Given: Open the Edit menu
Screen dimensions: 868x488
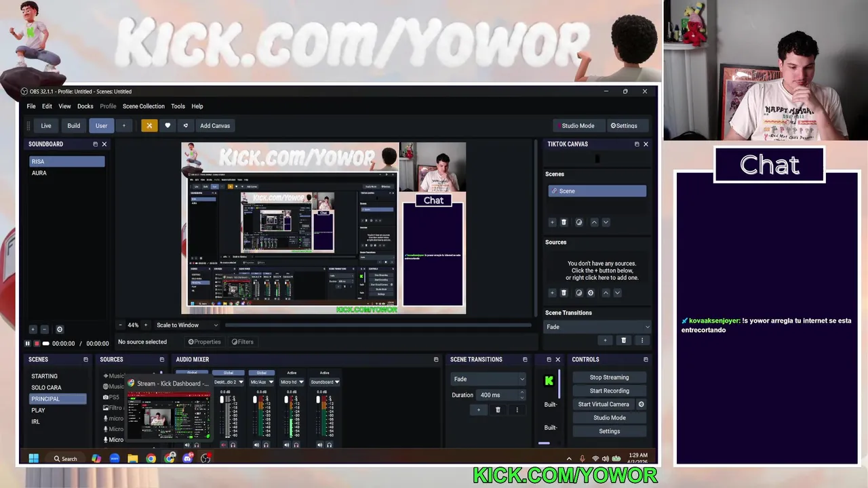Looking at the screenshot, I should [47, 106].
